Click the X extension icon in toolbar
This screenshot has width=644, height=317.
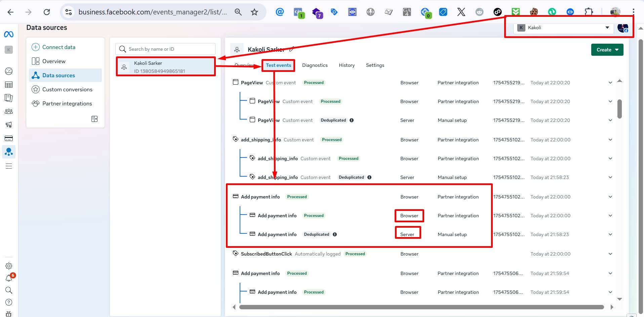coord(461,12)
